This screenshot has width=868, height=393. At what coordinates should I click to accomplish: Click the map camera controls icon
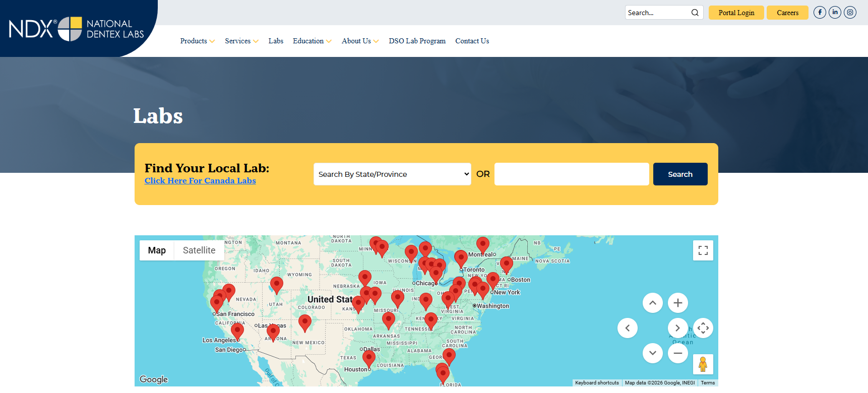click(703, 328)
